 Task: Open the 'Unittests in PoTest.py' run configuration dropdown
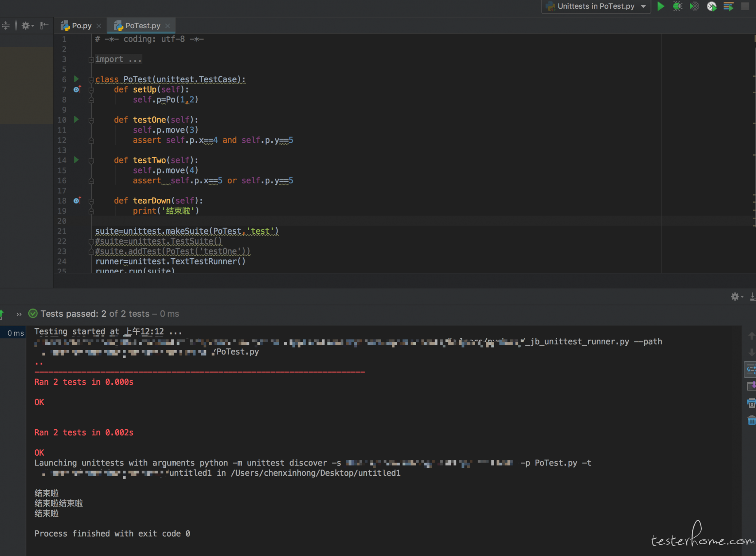[596, 6]
